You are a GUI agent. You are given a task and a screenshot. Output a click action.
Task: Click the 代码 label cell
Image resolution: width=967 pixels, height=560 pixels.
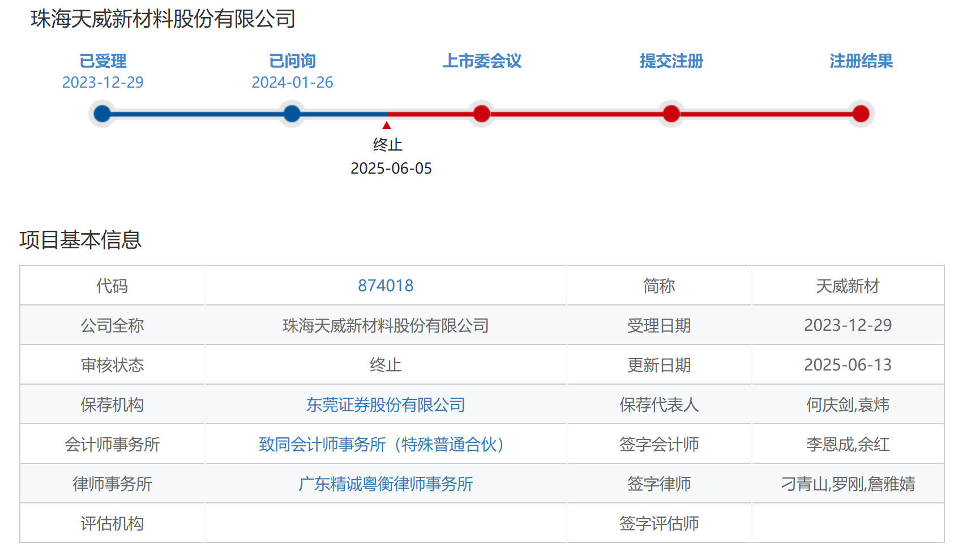tap(112, 286)
